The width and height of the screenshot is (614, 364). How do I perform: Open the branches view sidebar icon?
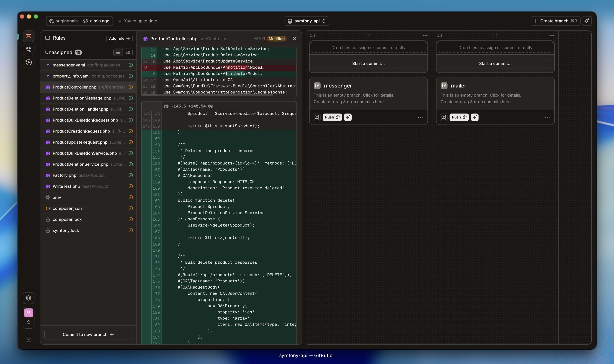point(29,49)
